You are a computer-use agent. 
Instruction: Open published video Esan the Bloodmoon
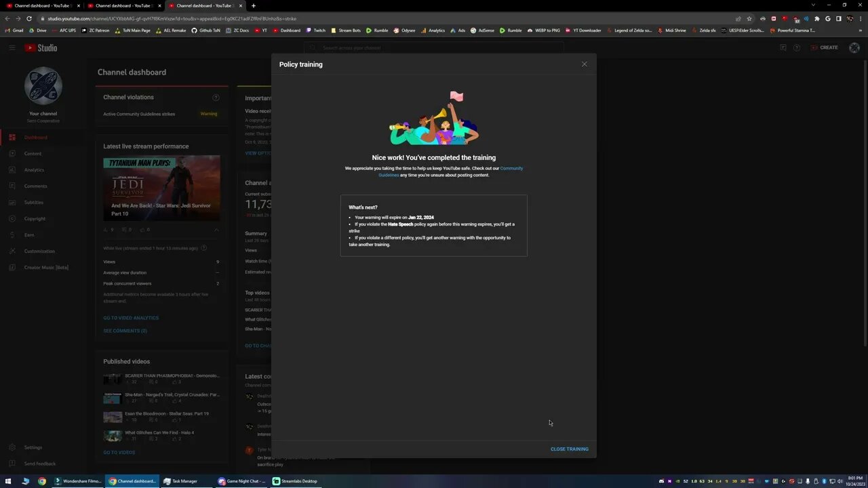click(x=167, y=413)
